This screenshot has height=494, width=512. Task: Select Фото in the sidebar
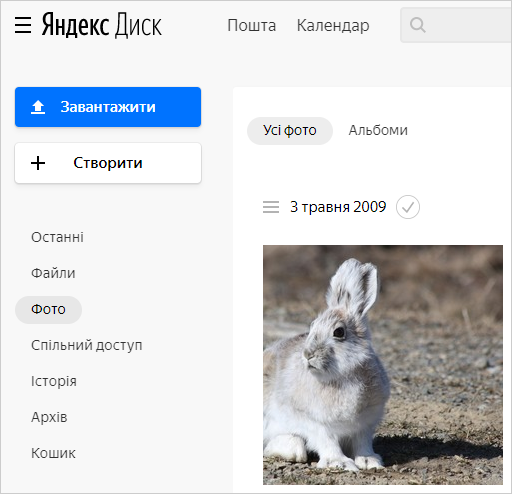48,310
